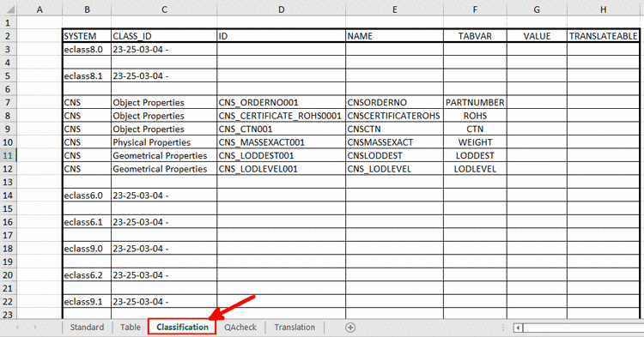644x337 pixels.
Task: Switch to the Standard sheet tab
Action: coord(87,328)
